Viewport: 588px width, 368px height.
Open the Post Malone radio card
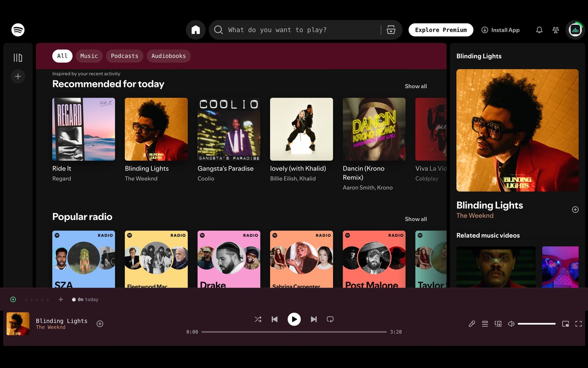(374, 259)
